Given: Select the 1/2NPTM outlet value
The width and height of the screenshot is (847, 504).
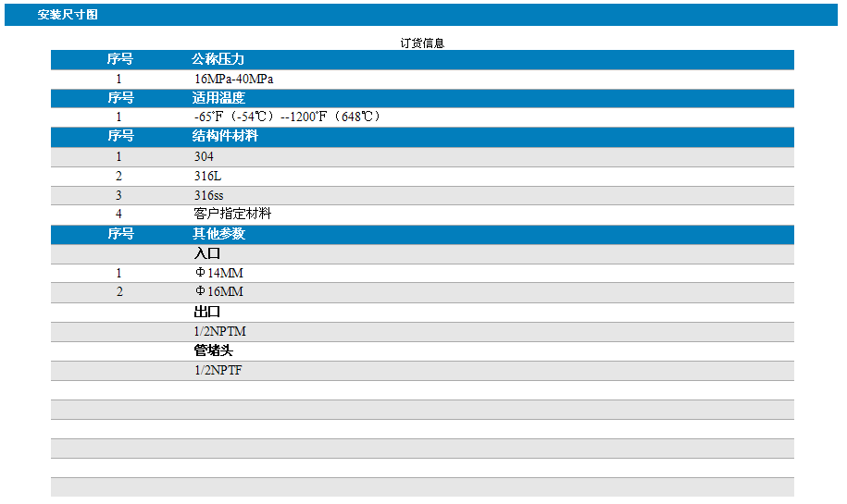Looking at the screenshot, I should [219, 331].
